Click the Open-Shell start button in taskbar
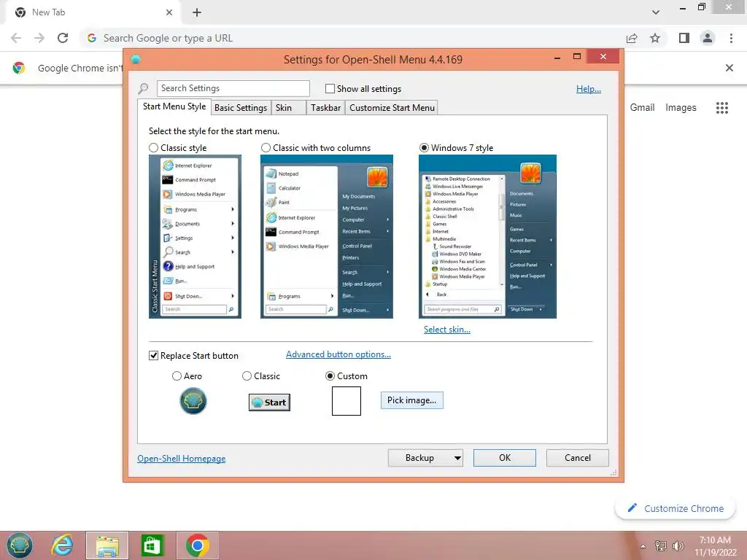This screenshot has height=560, width=747. [20, 545]
